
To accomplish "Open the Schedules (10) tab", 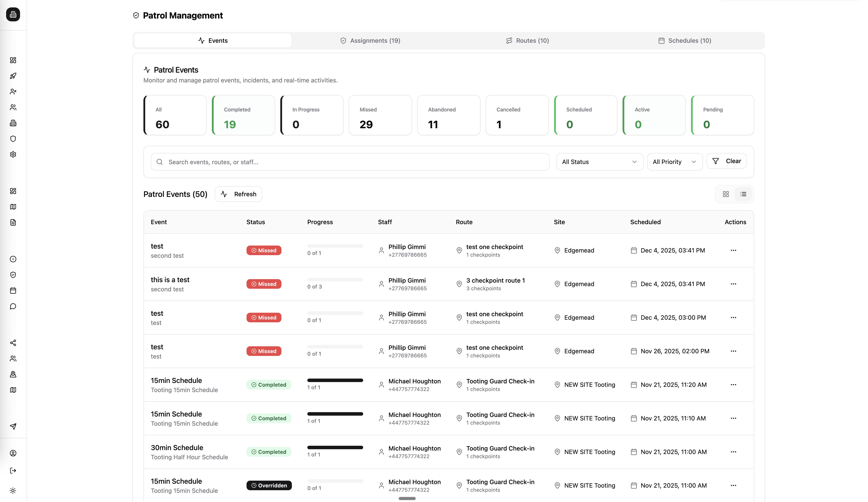I will [x=685, y=40].
